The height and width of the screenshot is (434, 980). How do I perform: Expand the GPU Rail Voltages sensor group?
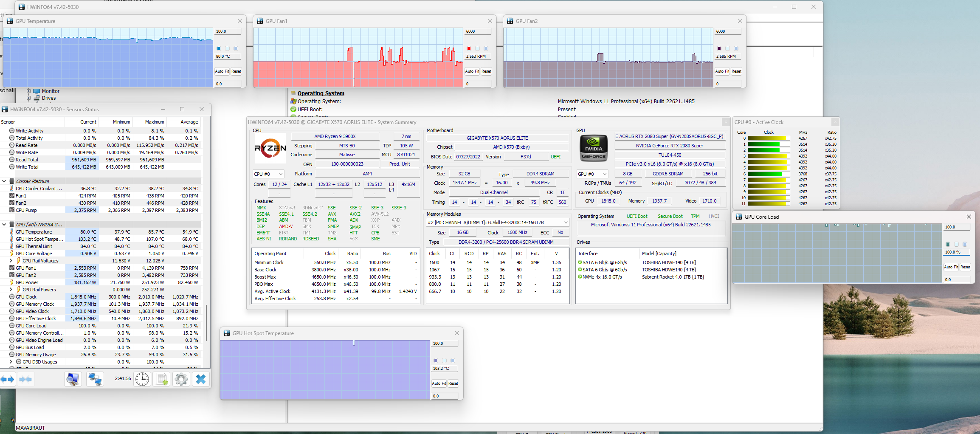click(x=11, y=260)
